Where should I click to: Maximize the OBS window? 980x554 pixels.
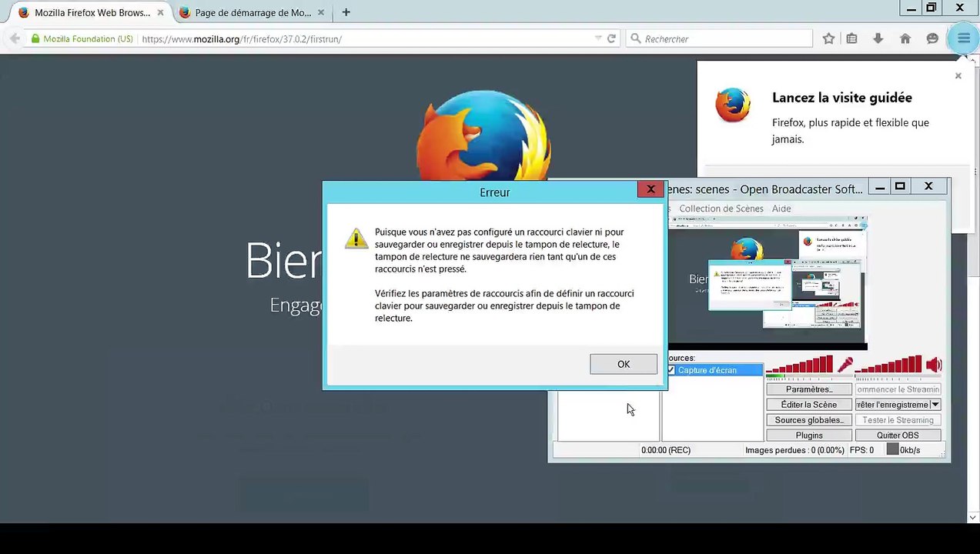tap(900, 186)
